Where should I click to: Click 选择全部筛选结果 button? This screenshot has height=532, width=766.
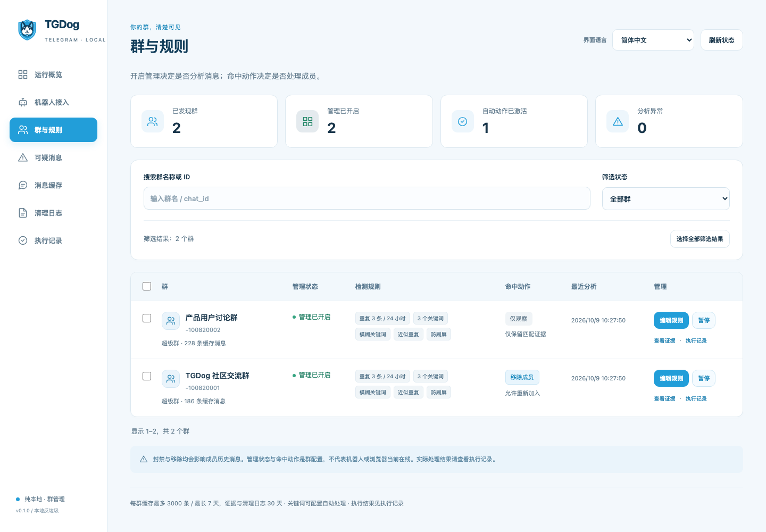point(700,239)
